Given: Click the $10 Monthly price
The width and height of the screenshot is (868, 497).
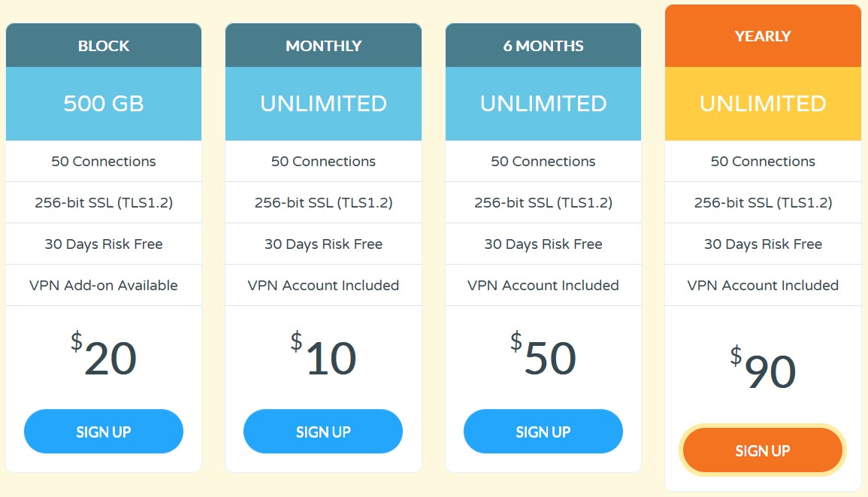Looking at the screenshot, I should [x=323, y=358].
